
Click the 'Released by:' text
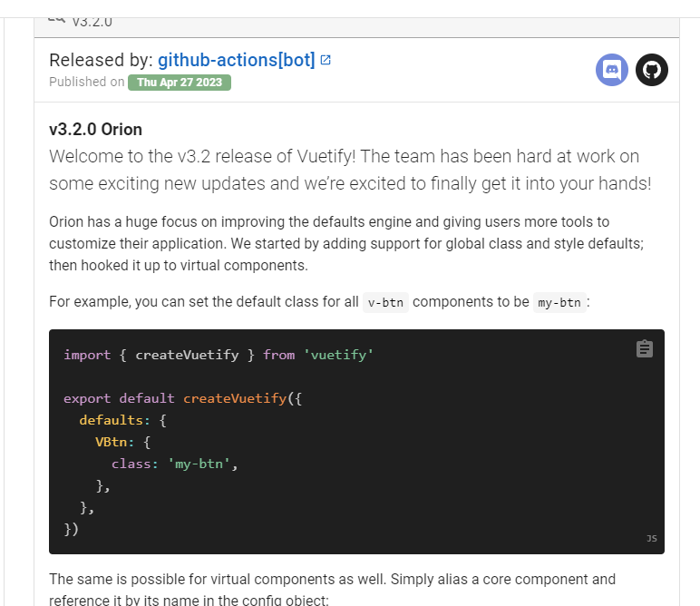point(101,60)
